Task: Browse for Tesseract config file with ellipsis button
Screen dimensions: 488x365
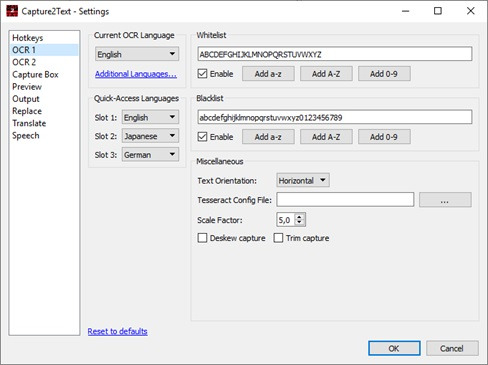Action: [445, 200]
